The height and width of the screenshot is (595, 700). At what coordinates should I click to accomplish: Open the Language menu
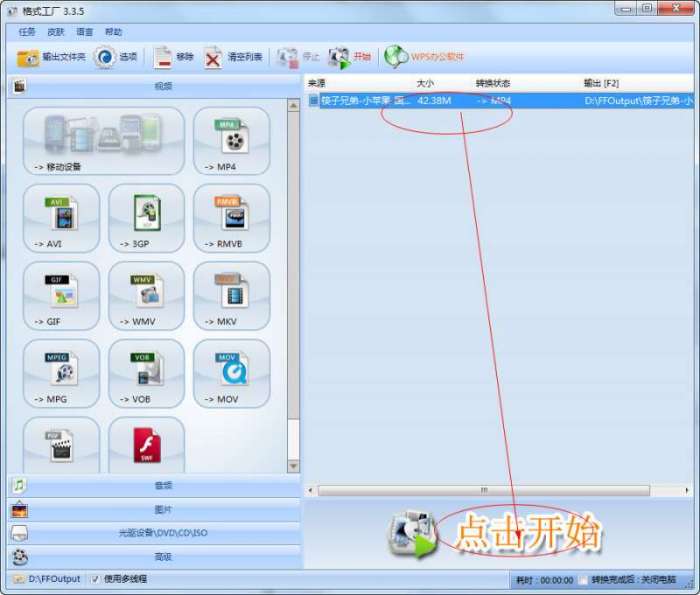[x=84, y=32]
